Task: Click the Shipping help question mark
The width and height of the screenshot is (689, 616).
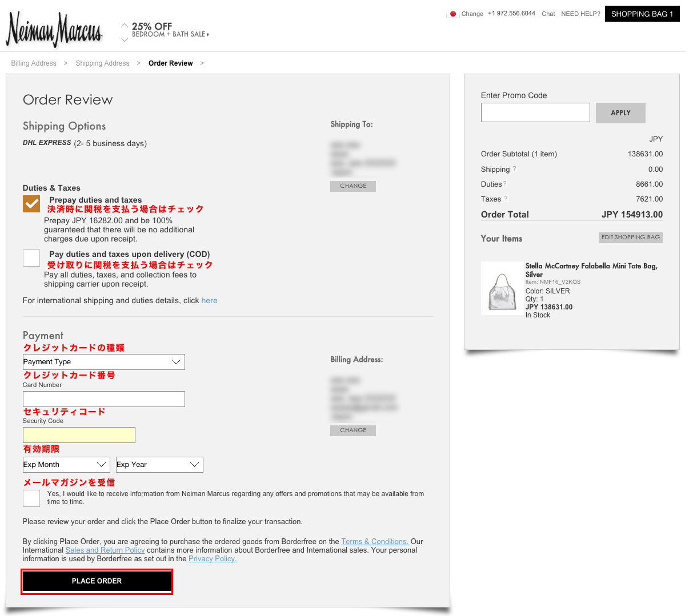Action: tap(515, 169)
